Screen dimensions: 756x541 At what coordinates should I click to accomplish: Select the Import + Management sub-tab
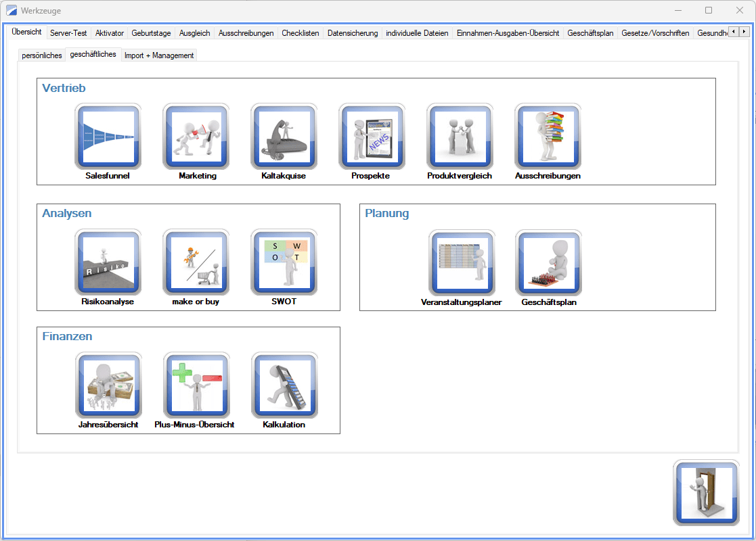pos(159,55)
